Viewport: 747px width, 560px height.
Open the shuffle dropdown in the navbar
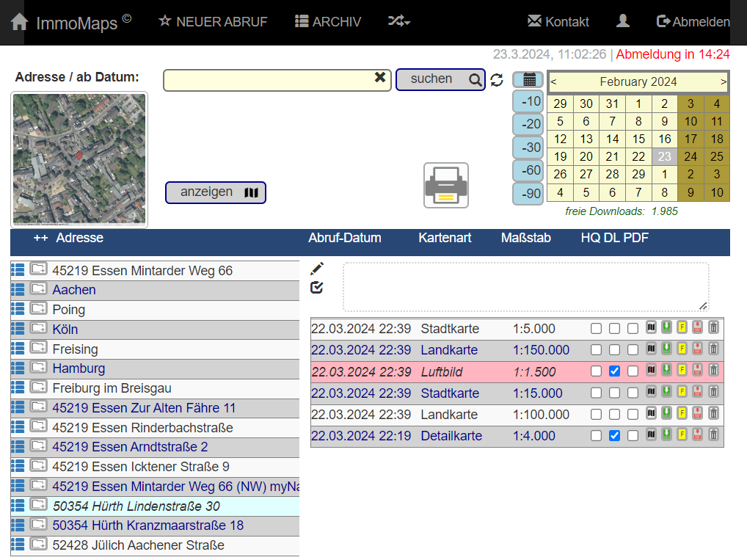pos(398,22)
